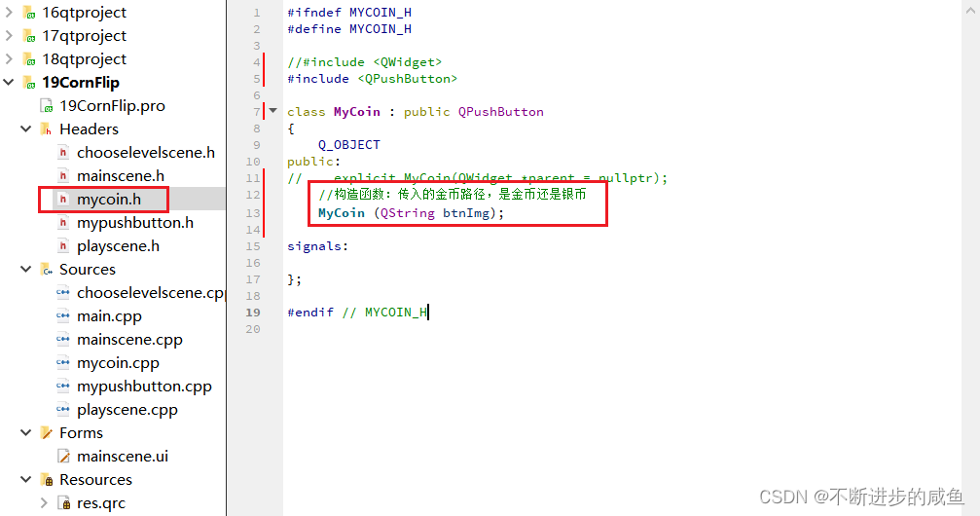This screenshot has height=516, width=980.
Task: Click the Resources folder icon
Action: click(47, 480)
